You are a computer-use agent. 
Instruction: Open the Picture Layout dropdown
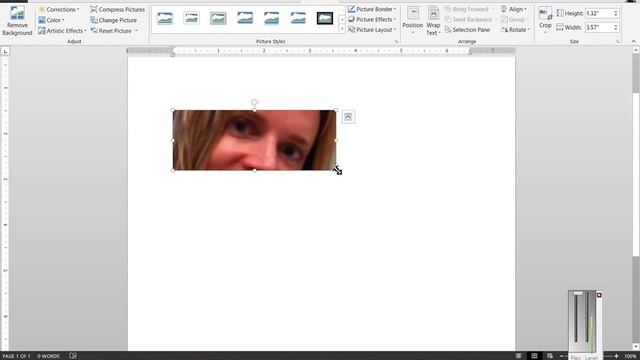(x=372, y=30)
